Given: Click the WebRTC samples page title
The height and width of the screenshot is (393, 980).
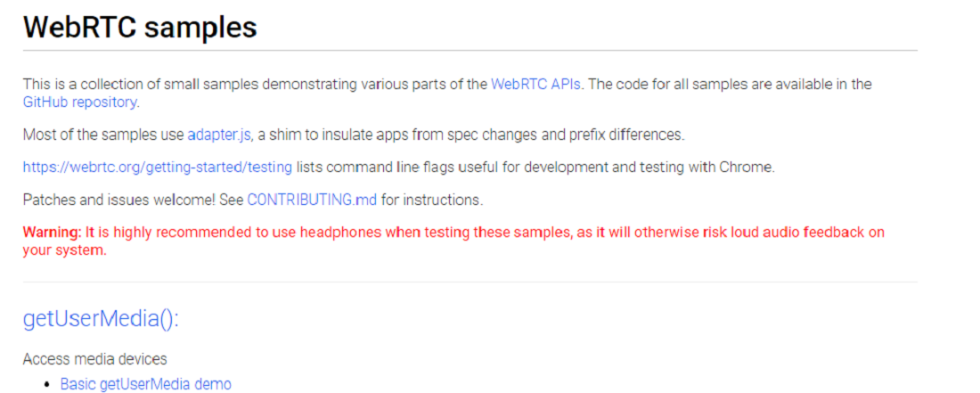Looking at the screenshot, I should pos(140,27).
